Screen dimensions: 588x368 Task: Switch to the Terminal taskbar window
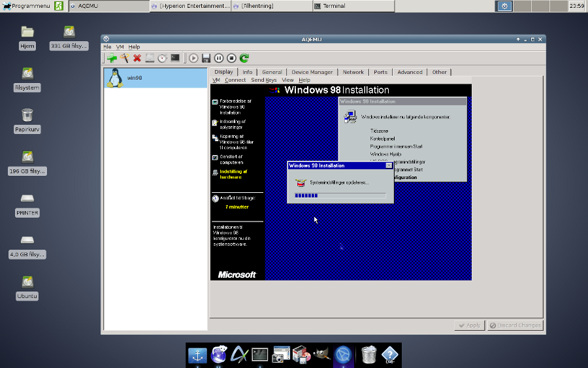(x=353, y=6)
